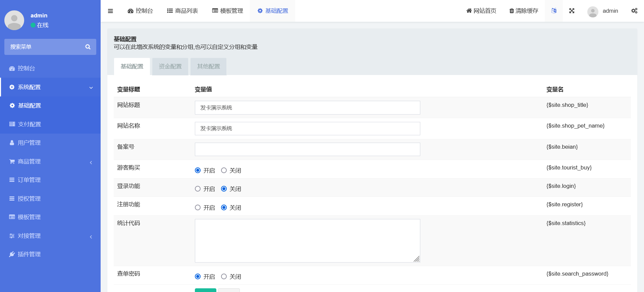This screenshot has height=292, width=644.
Task: Click the search magnifier icon in sidebar
Action: point(88,47)
